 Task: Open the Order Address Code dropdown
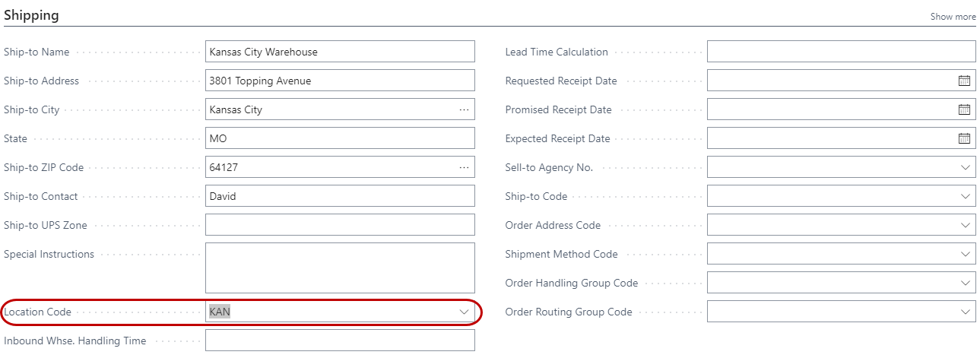pyautogui.click(x=966, y=225)
